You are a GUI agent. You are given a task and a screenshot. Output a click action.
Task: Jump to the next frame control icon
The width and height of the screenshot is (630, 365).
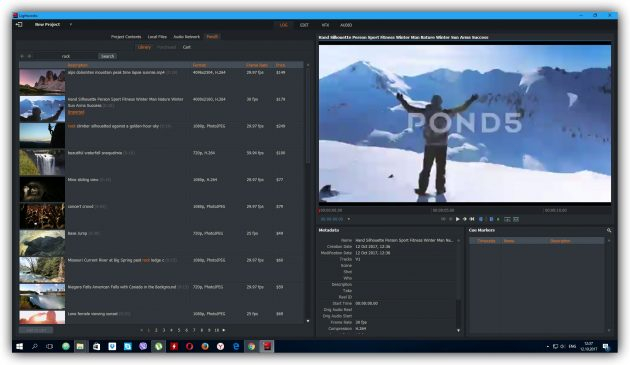(465, 219)
